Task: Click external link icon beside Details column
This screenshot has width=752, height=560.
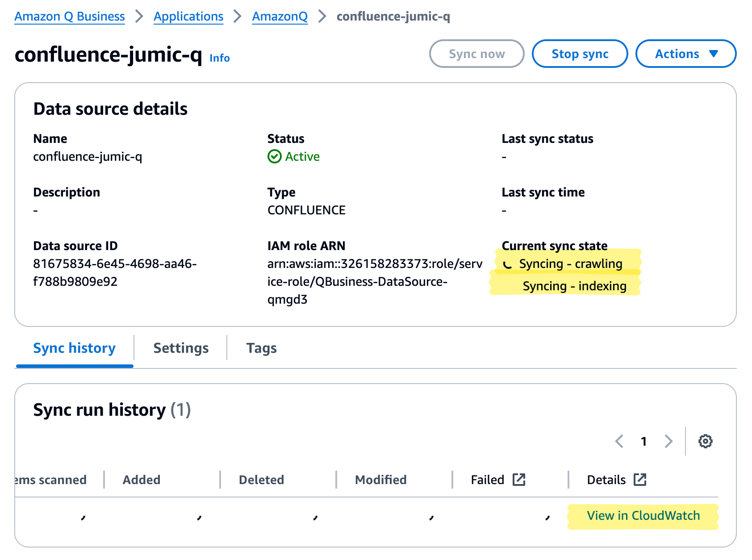Action: (640, 480)
